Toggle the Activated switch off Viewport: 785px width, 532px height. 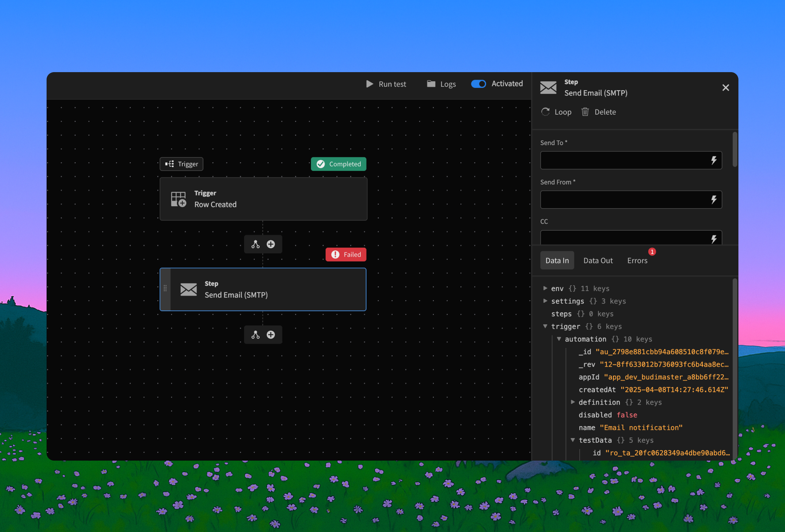(x=479, y=84)
